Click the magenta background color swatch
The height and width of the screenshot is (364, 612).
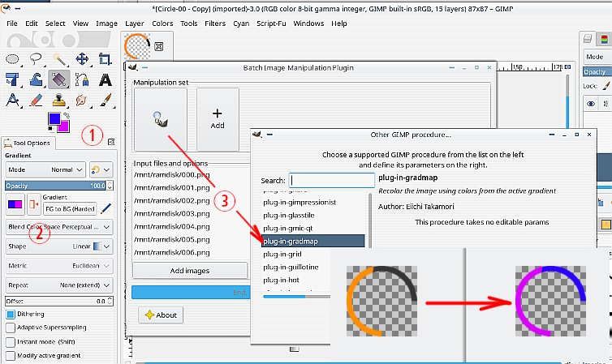point(63,126)
